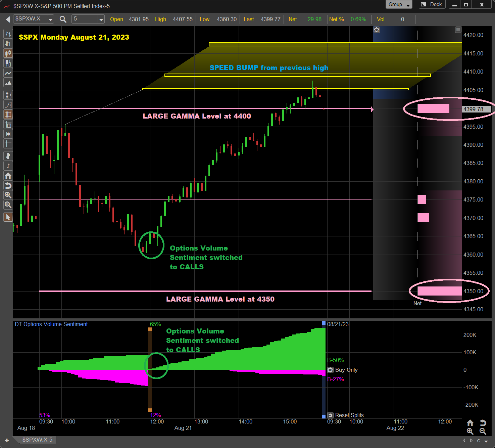This screenshot has width=495, height=448.
Task: Toggle auto-scale price axis icon
Action: pos(8,95)
